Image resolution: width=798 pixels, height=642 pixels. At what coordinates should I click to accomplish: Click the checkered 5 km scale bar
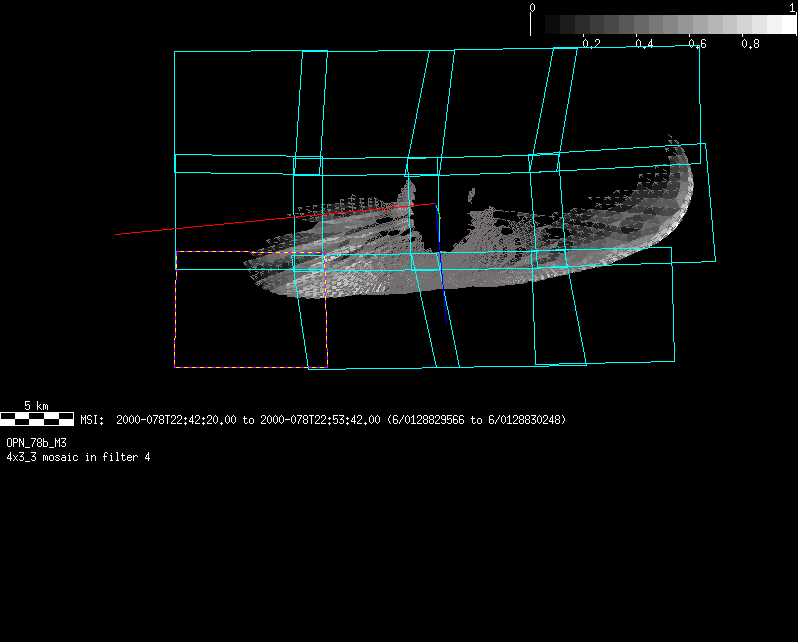coord(37,419)
